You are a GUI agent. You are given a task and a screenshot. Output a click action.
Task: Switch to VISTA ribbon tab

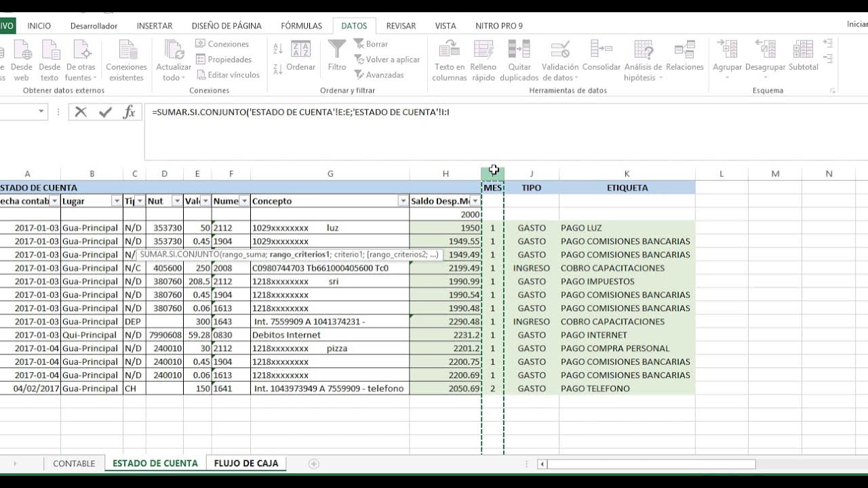tap(446, 26)
